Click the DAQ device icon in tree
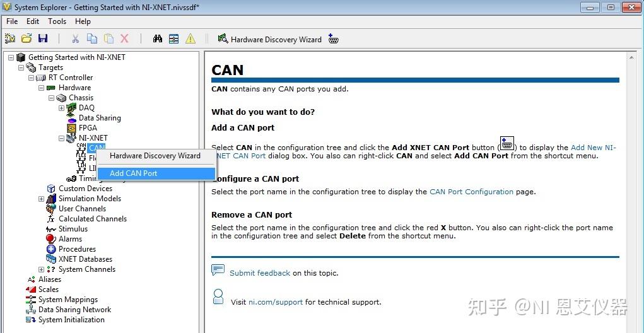Viewport: 644px width, 333px height. coord(71,108)
